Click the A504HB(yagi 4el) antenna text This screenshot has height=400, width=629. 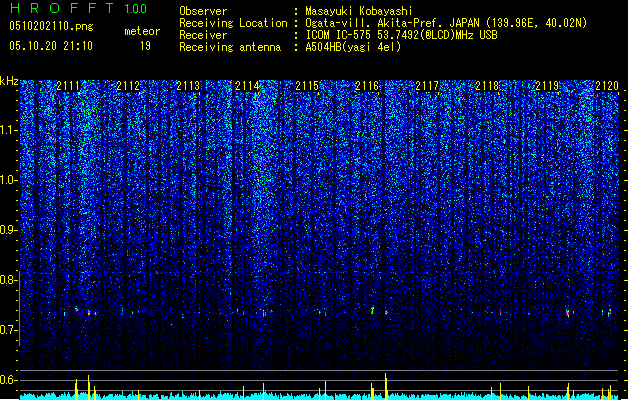[353, 47]
